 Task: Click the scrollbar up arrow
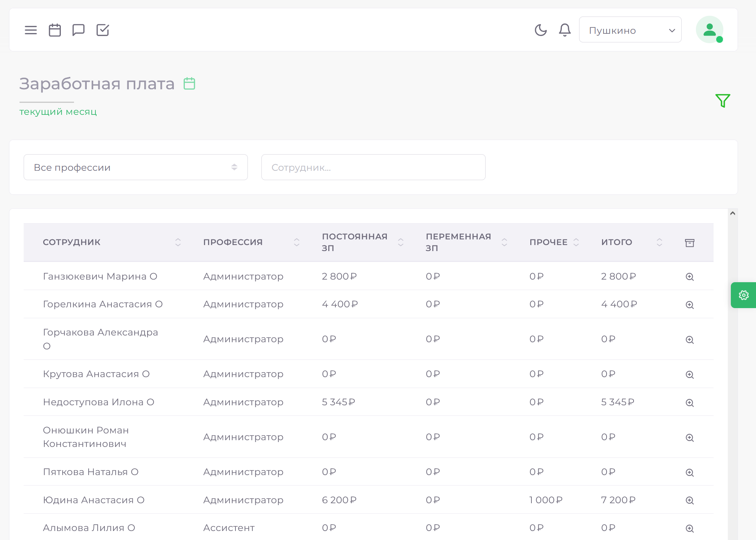(x=733, y=213)
